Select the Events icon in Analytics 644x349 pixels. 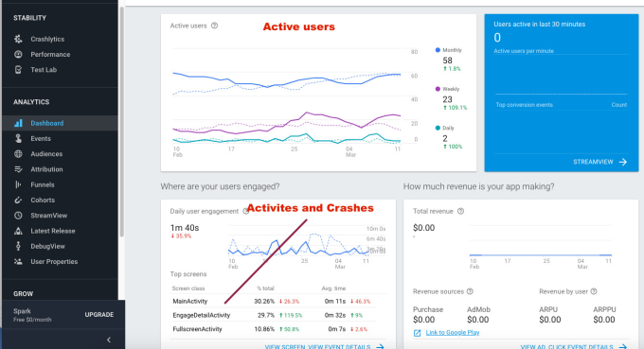18,139
